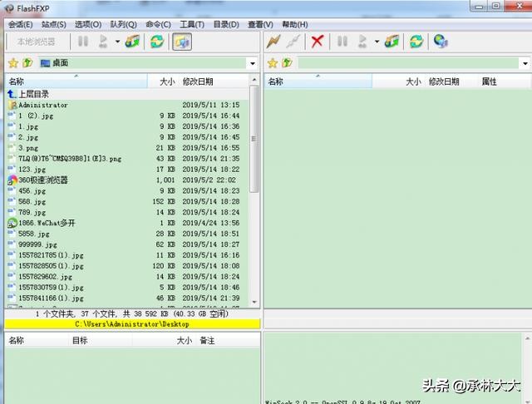Click the Pause icon in left toolbar
The height and width of the screenshot is (404, 532).
pyautogui.click(x=83, y=42)
